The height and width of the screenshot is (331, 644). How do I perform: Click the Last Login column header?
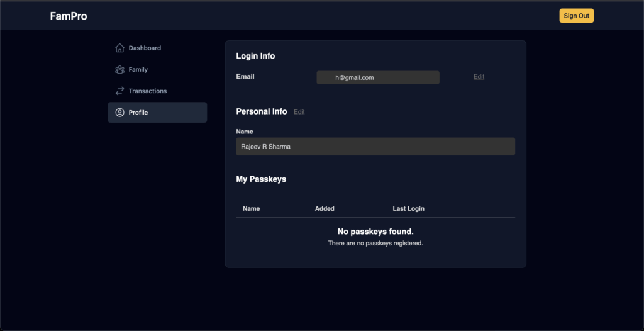click(409, 208)
